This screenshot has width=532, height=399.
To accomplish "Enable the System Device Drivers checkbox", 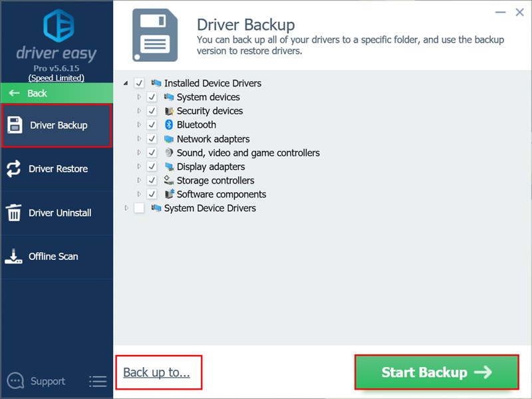I will point(139,208).
